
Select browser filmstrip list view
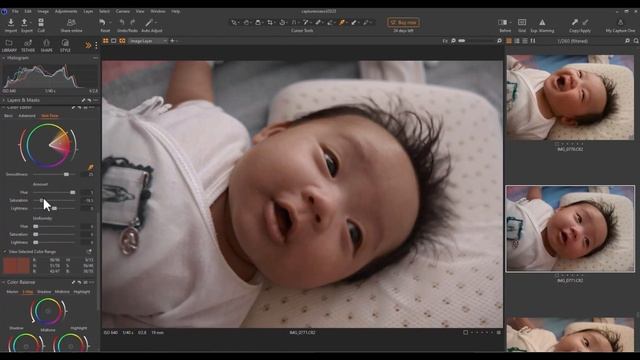[517, 41]
